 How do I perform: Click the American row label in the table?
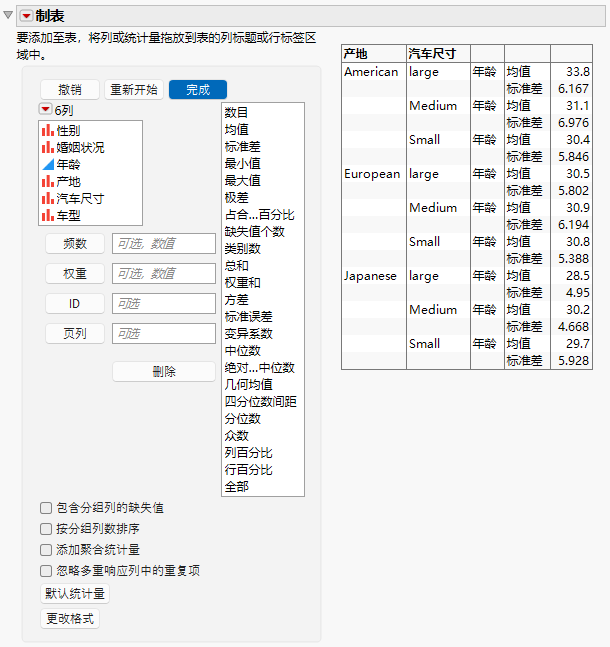pyautogui.click(x=371, y=72)
